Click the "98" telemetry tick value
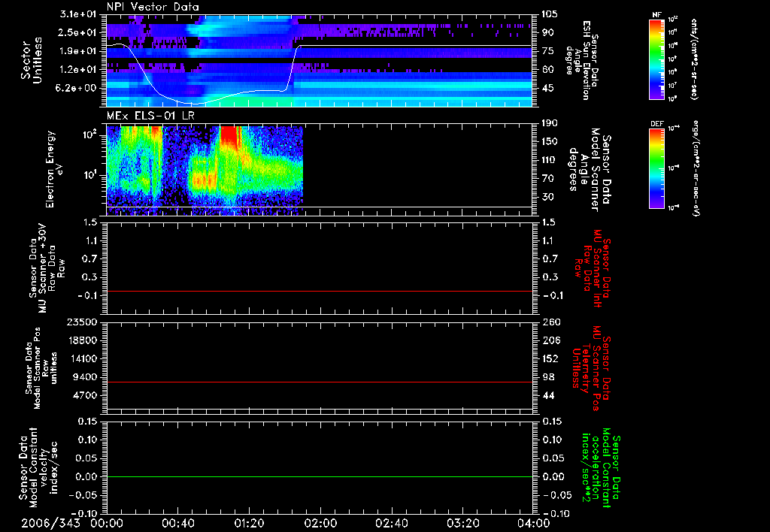 547,377
